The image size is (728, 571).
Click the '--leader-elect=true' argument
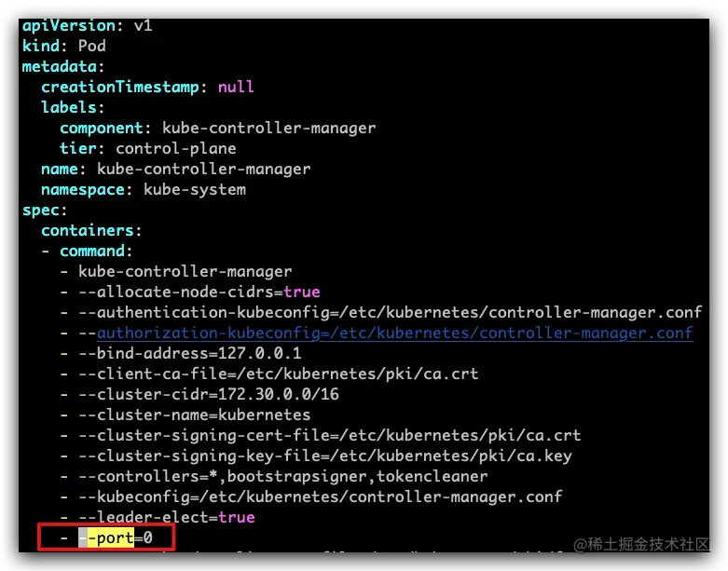coord(167,517)
